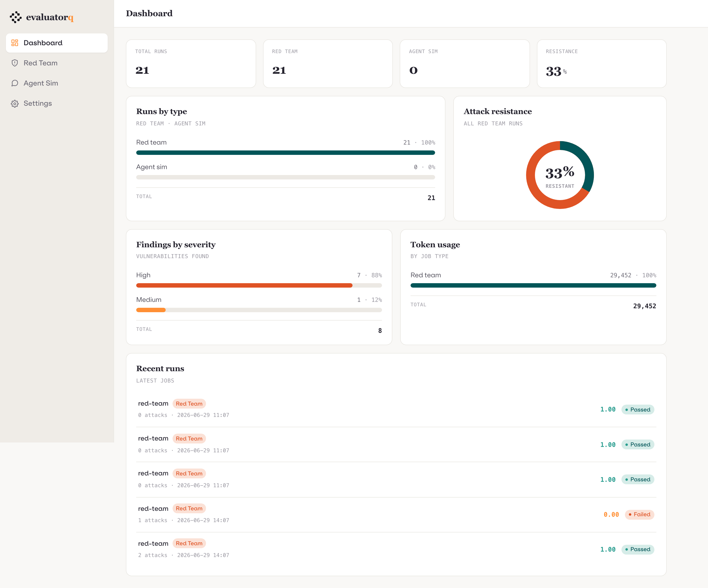This screenshot has width=708, height=588.
Task: Click the 33% RESISTANT donut center label
Action: (x=560, y=177)
